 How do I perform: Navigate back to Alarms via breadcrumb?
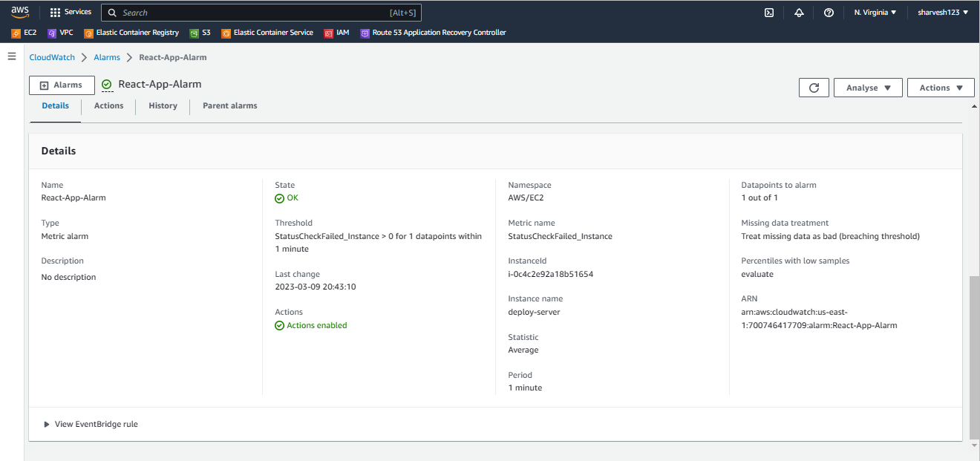106,57
